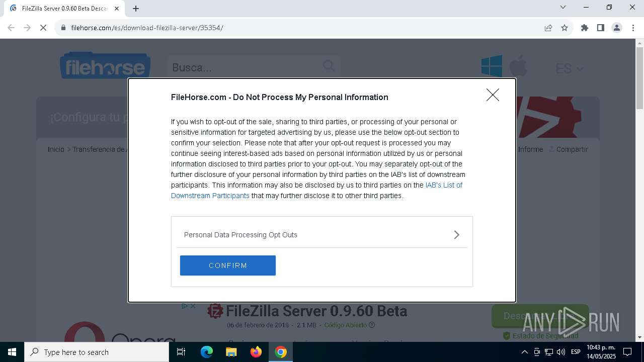
Task: Open the tab search dropdown chevron
Action: (x=563, y=7)
